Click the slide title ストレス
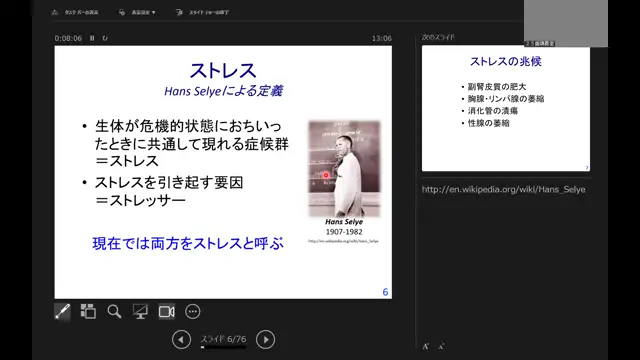This screenshot has height=360, width=640. tap(223, 71)
